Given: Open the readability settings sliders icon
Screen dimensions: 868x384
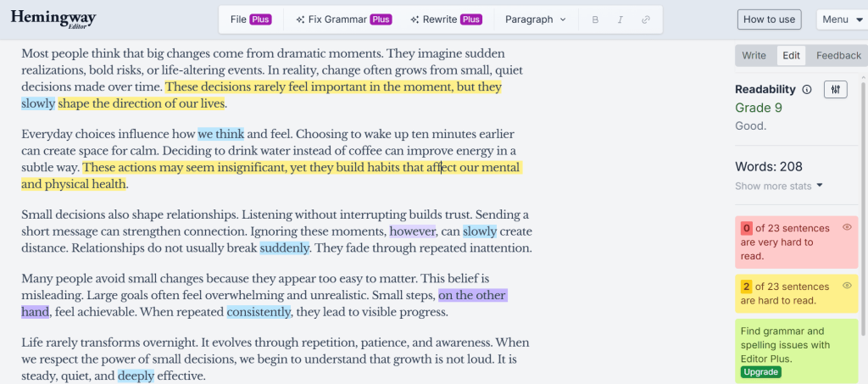Looking at the screenshot, I should (835, 89).
